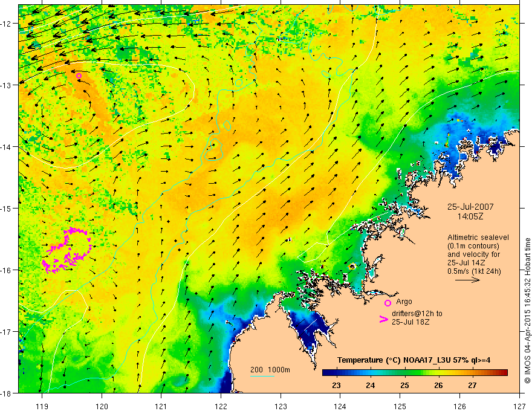Click longitude axis label '122'

221,406
